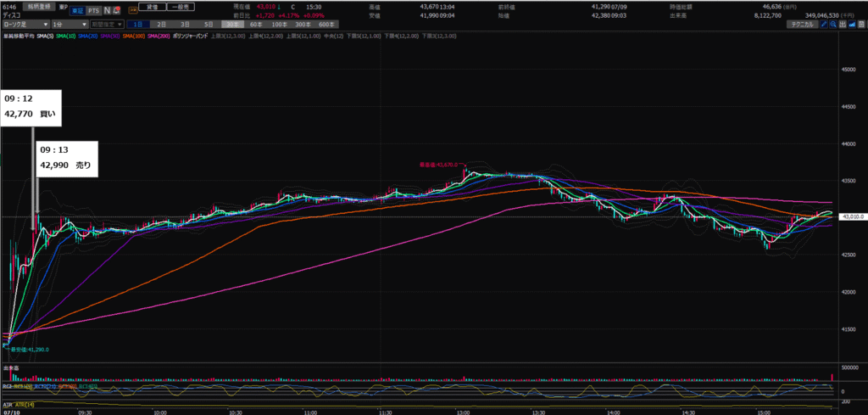Click the 貸借 button
The width and height of the screenshot is (868, 415).
pyautogui.click(x=153, y=7)
